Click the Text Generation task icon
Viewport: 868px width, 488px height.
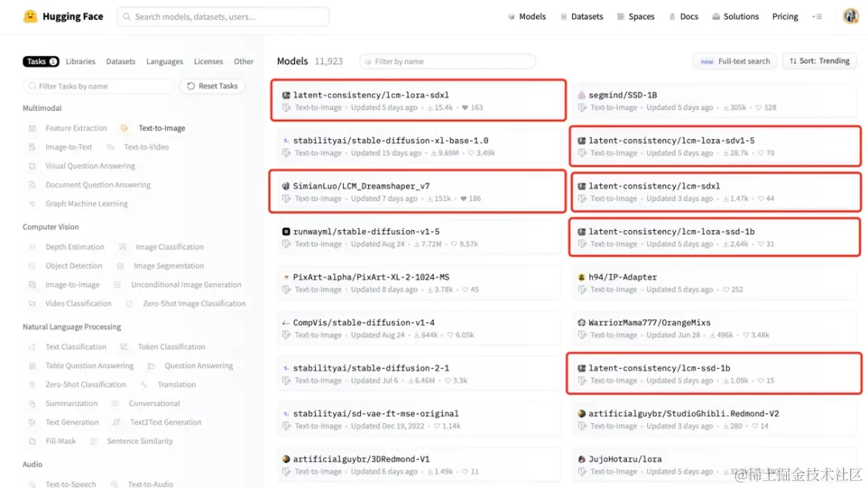[x=32, y=422]
